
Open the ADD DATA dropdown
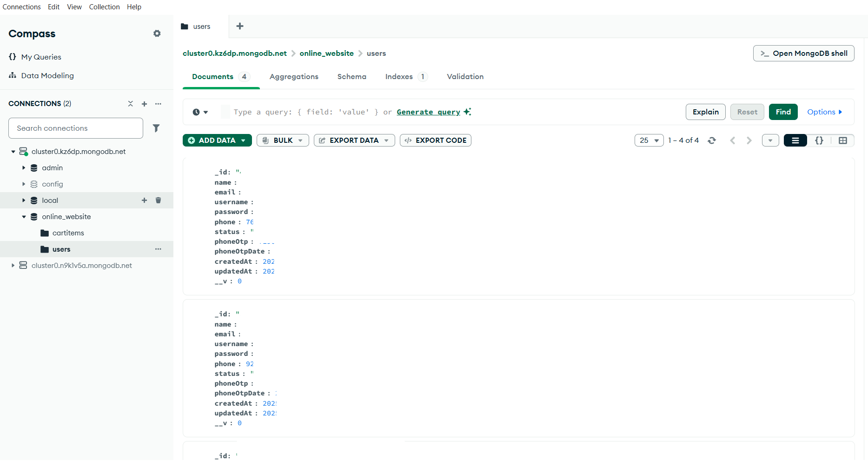tap(217, 140)
